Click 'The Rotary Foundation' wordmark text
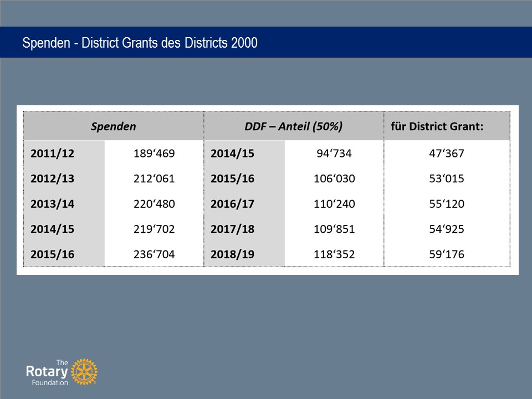Viewport: 532px width, 399px height. 47,372
